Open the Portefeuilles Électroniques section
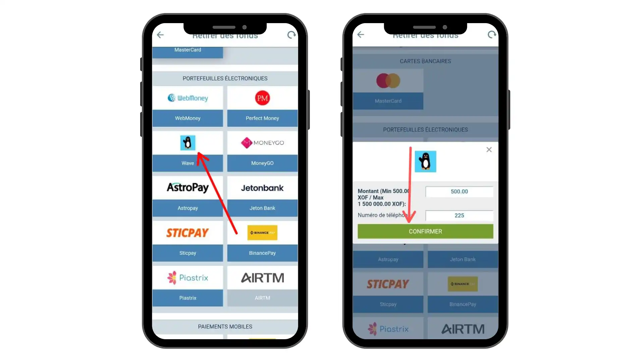This screenshot has height=362, width=644. [225, 78]
